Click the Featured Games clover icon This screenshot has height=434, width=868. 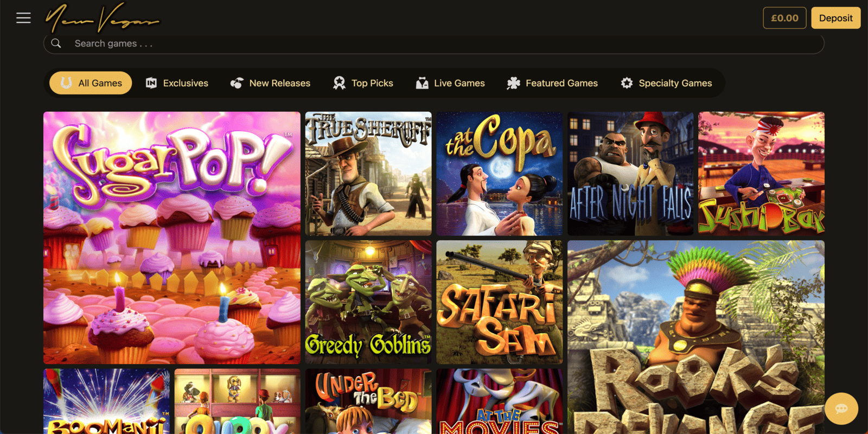tap(513, 83)
